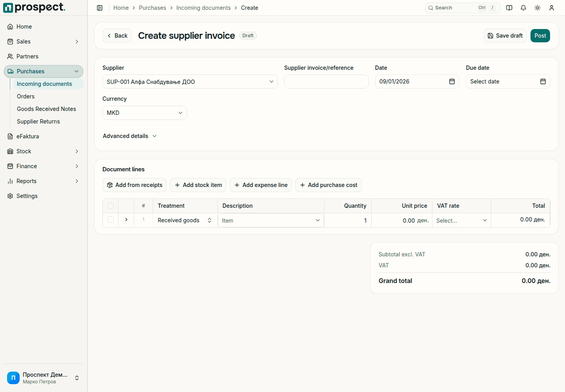
Task: Click Add purchase cost button
Action: tap(328, 185)
